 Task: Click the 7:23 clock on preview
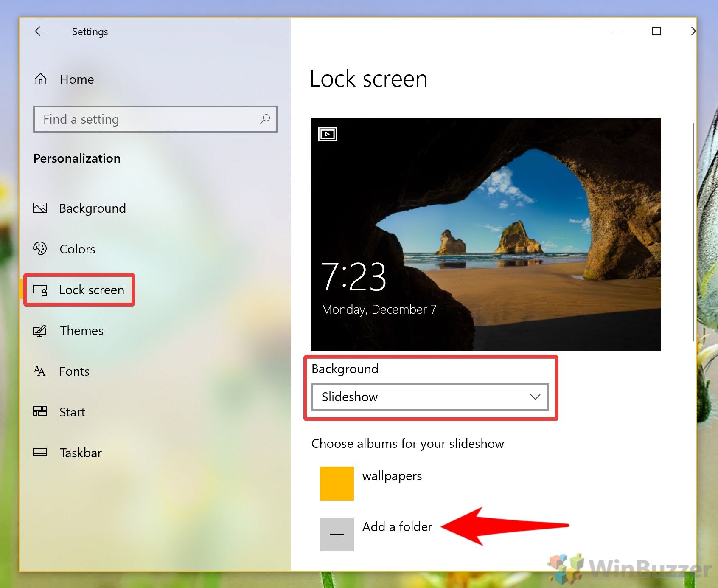pos(353,277)
